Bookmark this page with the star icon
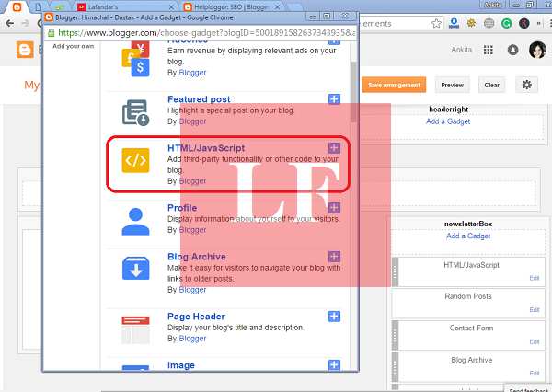This screenshot has height=392, width=552. pos(436,24)
